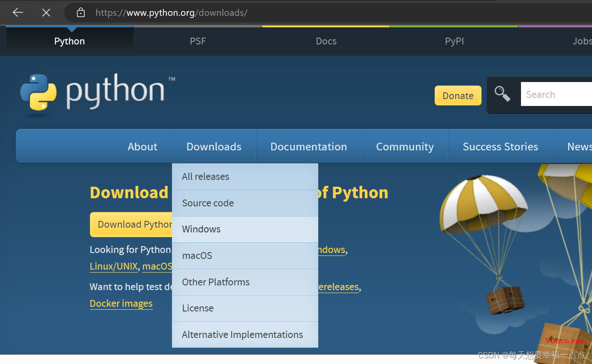Open the Success Stories menu
The width and height of the screenshot is (592, 364).
coord(500,147)
